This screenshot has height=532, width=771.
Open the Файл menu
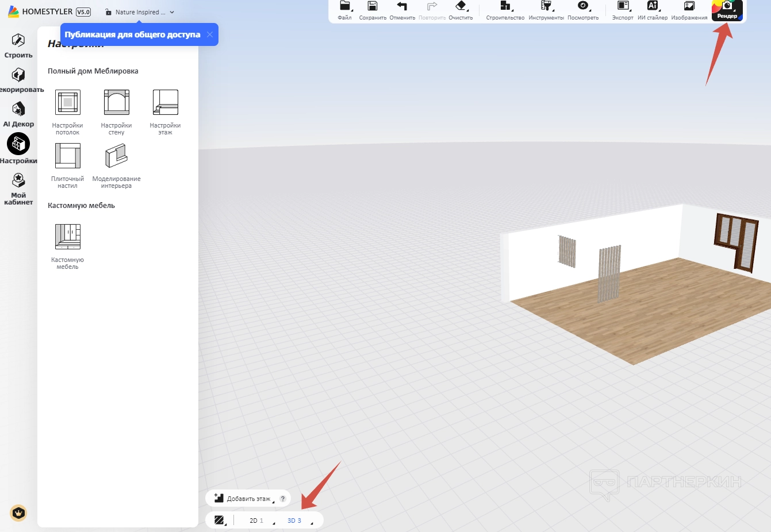[x=344, y=10]
